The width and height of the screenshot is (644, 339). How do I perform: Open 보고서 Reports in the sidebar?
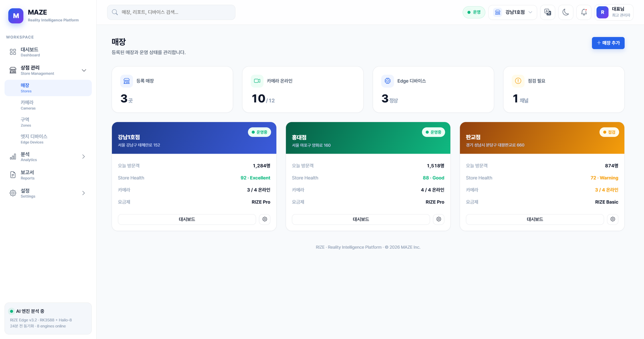click(x=48, y=175)
